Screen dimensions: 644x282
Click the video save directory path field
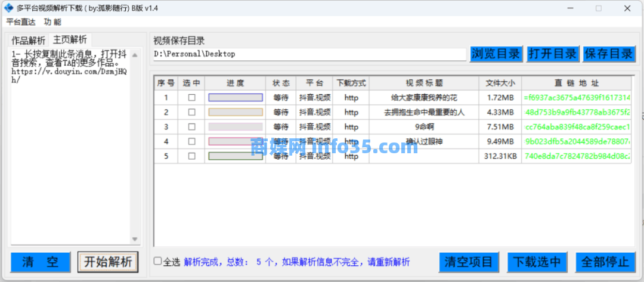pyautogui.click(x=309, y=54)
